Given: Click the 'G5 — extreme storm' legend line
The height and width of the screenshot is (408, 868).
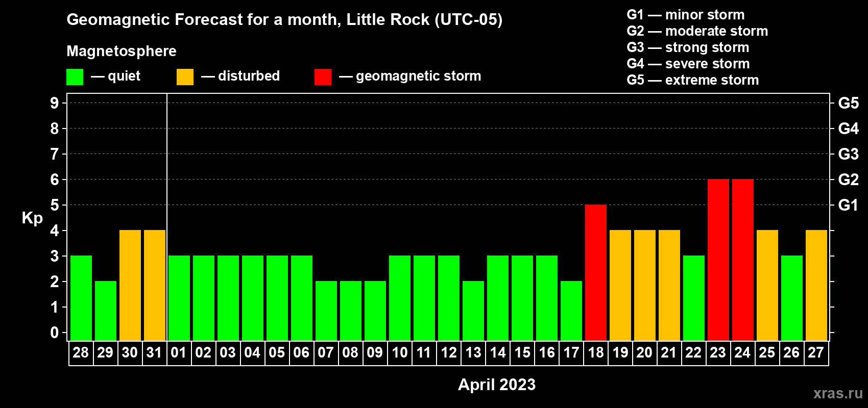Looking at the screenshot, I should pos(692,80).
